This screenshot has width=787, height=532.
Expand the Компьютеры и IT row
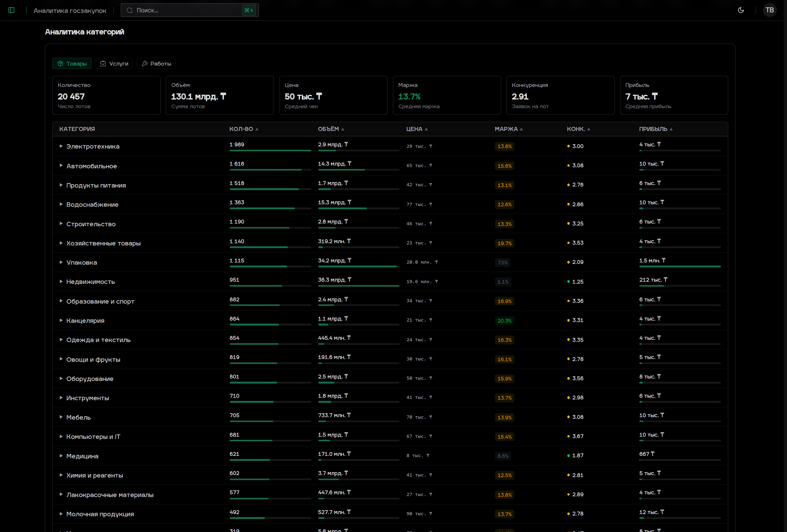(61, 437)
